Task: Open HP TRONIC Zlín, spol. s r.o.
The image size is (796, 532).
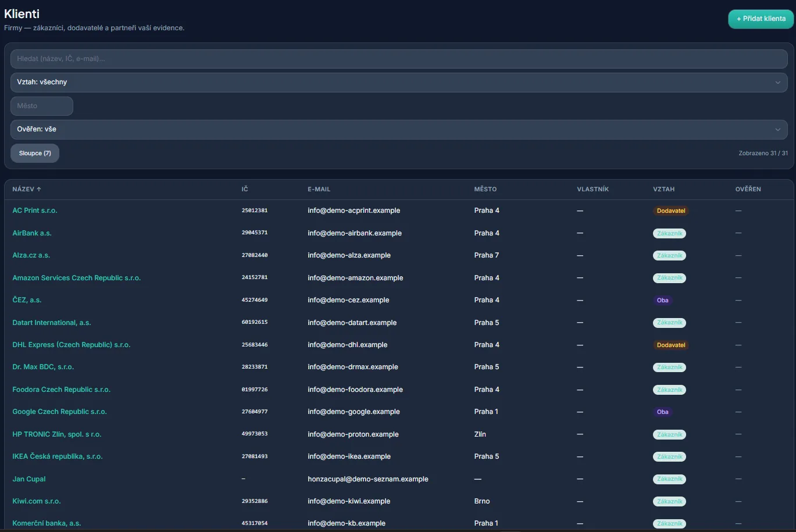Action: tap(57, 434)
